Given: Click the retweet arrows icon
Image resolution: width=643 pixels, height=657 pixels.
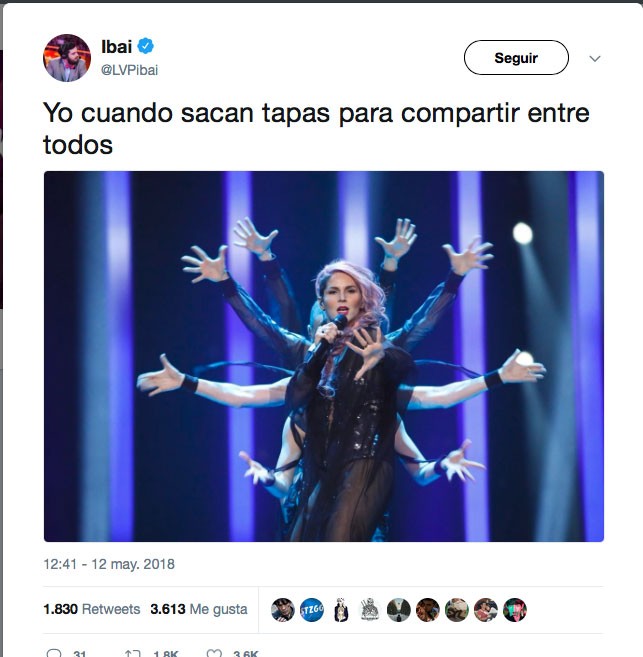Looking at the screenshot, I should click(x=133, y=653).
